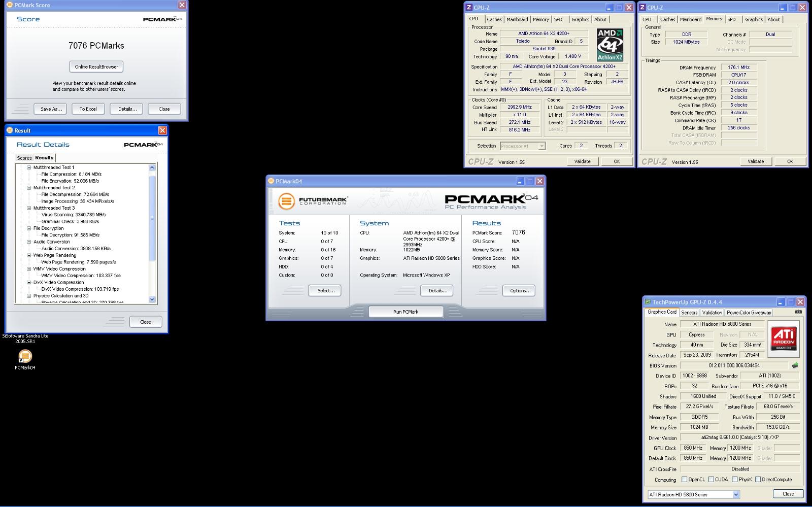Toggle the CUDA checkbox in GPU-Z
812x507 pixels.
711,480
